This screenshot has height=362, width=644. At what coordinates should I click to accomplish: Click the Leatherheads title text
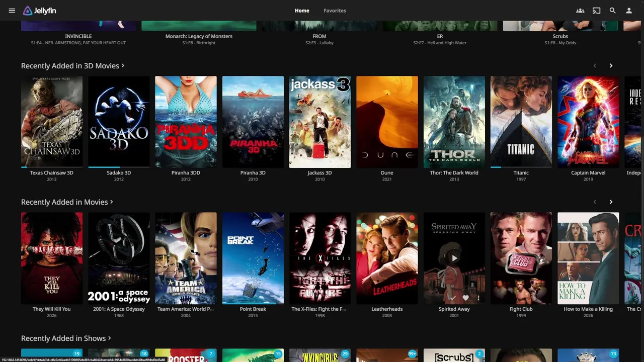point(387,309)
